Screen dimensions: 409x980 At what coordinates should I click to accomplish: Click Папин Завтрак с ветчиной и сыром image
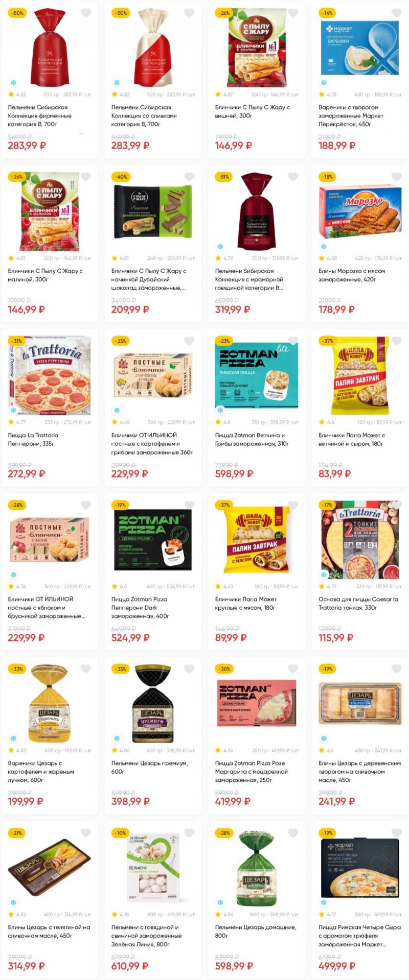tap(360, 375)
